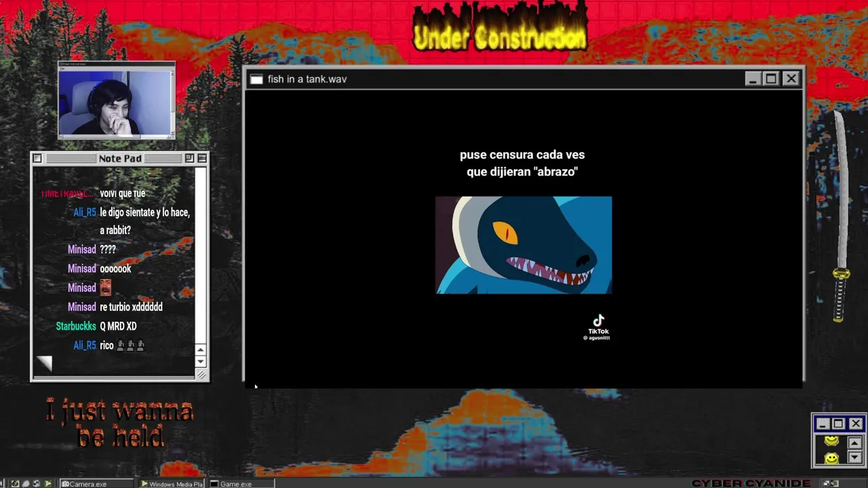
Task: Click the Note Pad title bar
Action: coord(120,158)
